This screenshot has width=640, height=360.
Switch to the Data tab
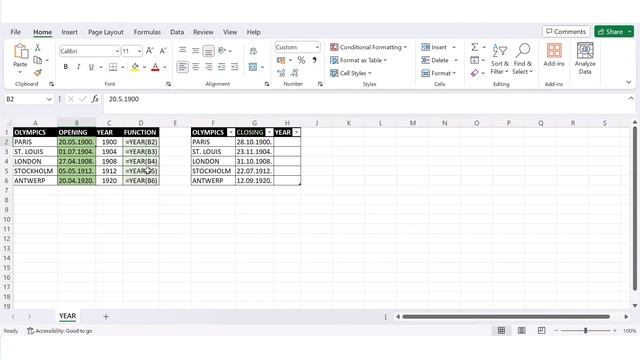pyautogui.click(x=177, y=32)
